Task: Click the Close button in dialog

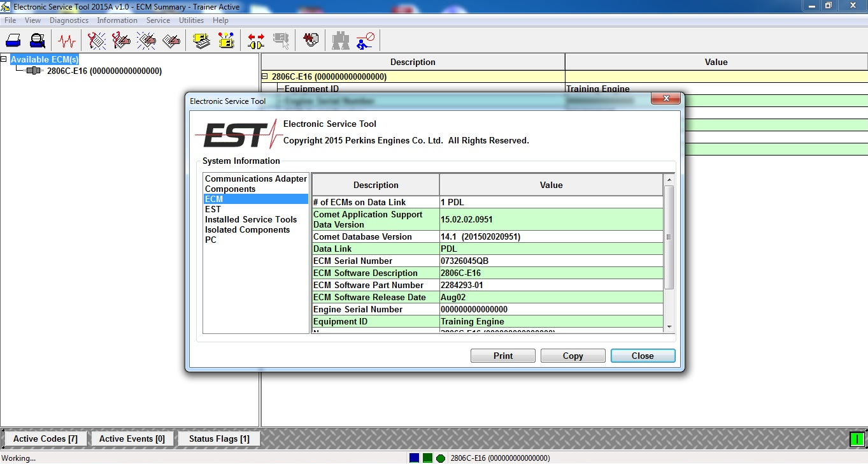Action: 643,356
